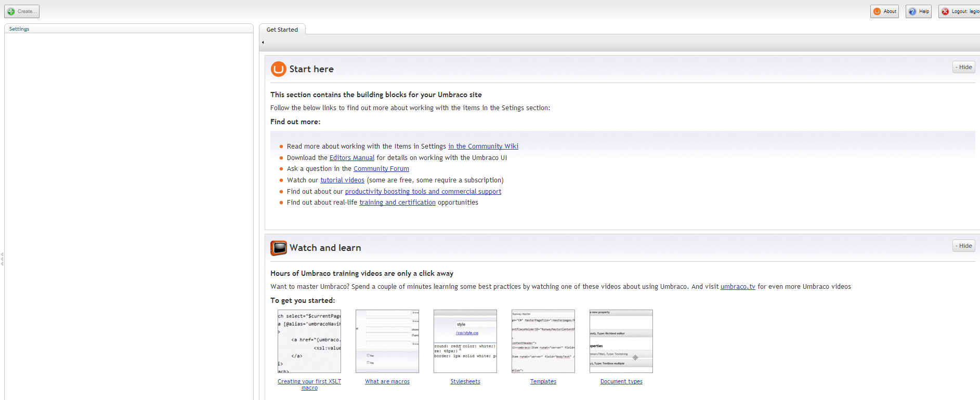Click the 'To get you started:' text
Viewport: 980px width, 400px height.
click(303, 300)
